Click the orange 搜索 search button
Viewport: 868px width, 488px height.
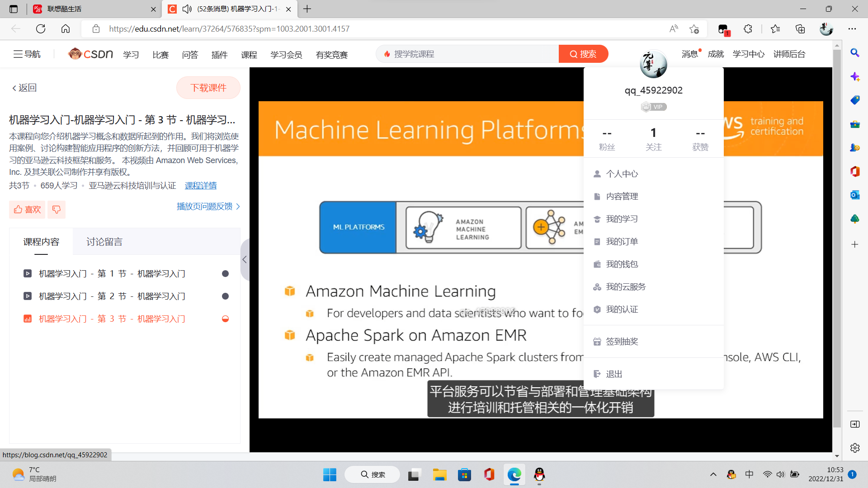coord(583,54)
